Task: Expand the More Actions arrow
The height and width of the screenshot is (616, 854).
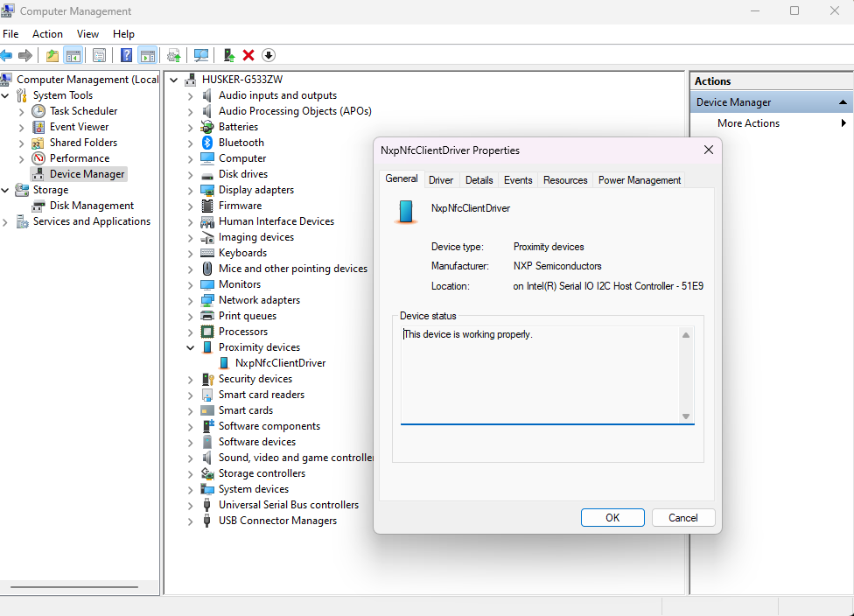Action: click(843, 122)
